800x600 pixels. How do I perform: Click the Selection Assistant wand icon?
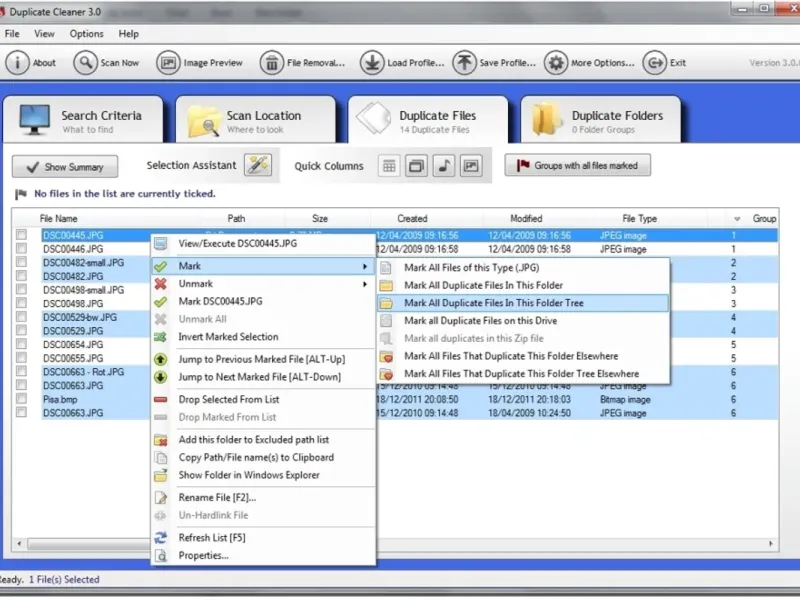point(258,165)
